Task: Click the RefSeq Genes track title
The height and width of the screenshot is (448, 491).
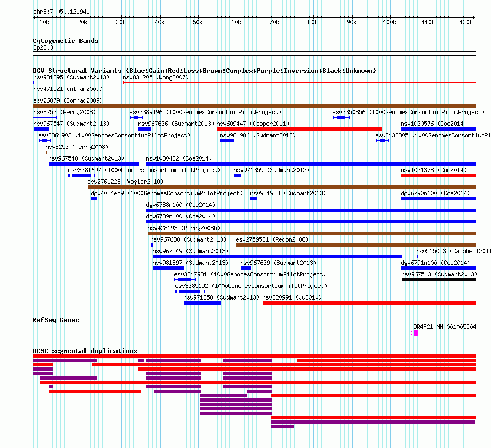Action: pos(56,320)
